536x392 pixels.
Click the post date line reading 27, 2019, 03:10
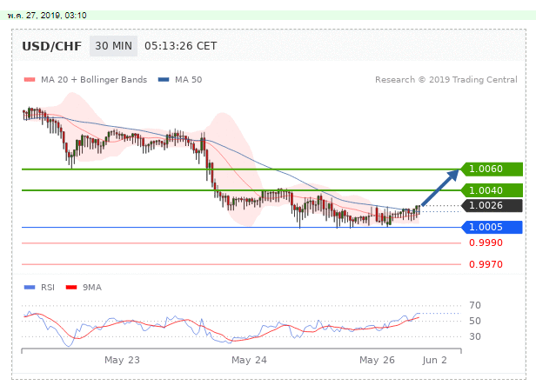point(47,16)
